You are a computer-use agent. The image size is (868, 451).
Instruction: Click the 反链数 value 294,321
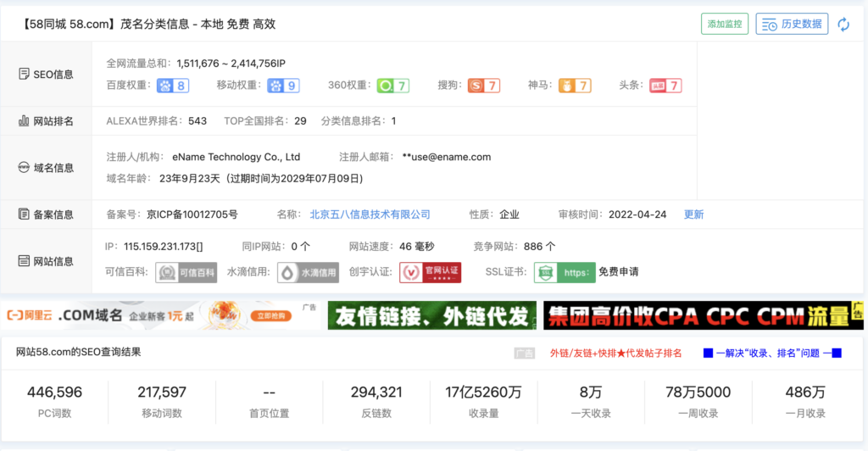point(376,393)
